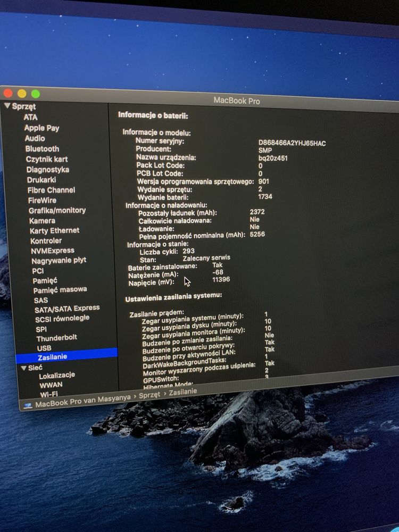The width and height of the screenshot is (399, 532).
Task: Collapse the Sprzęt section triangle
Action: point(7,106)
